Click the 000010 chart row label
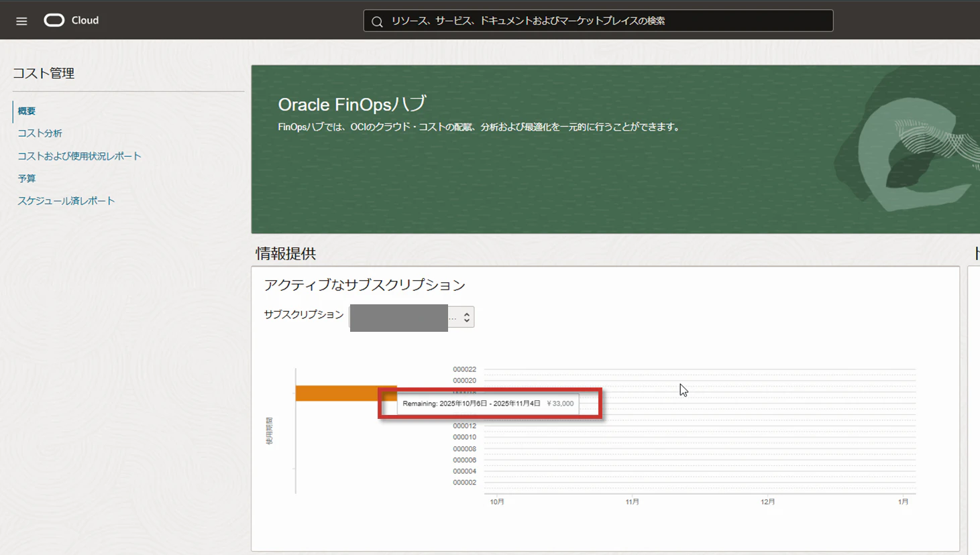Screen dimensions: 980x555 (x=464, y=437)
